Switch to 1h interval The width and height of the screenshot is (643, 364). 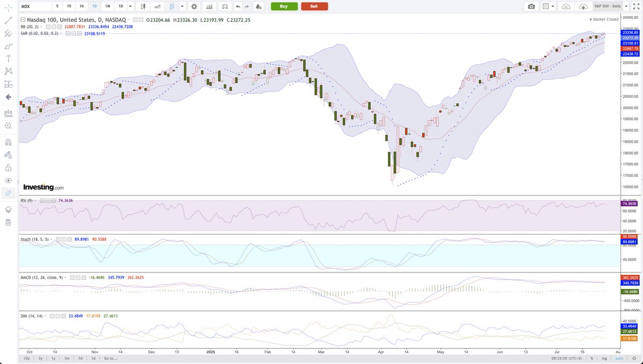point(82,6)
